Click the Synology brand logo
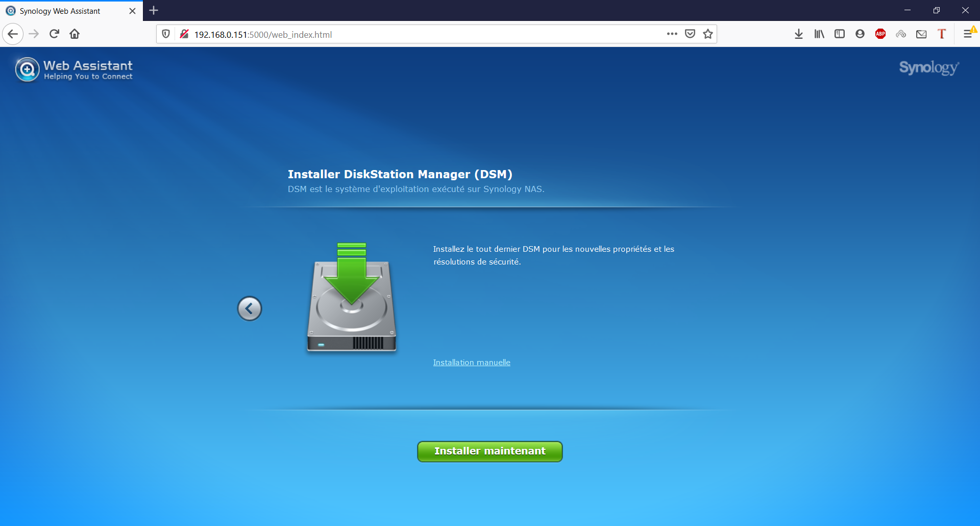980x526 pixels. [x=928, y=68]
